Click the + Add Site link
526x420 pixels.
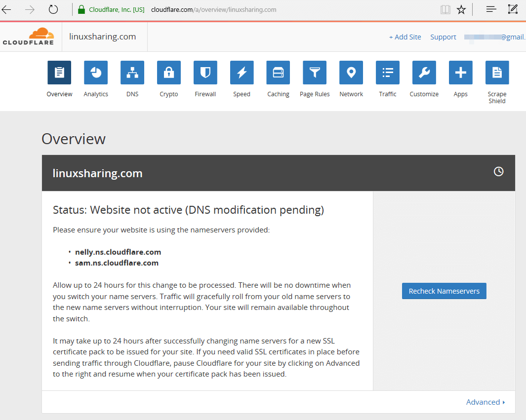point(405,37)
